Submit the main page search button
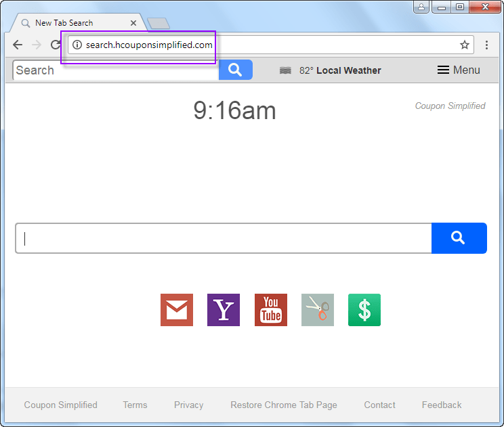504x427 pixels. (459, 238)
